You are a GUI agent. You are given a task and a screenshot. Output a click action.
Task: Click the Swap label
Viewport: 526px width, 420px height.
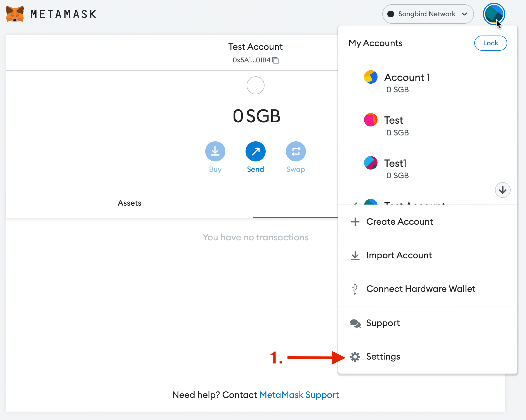296,169
